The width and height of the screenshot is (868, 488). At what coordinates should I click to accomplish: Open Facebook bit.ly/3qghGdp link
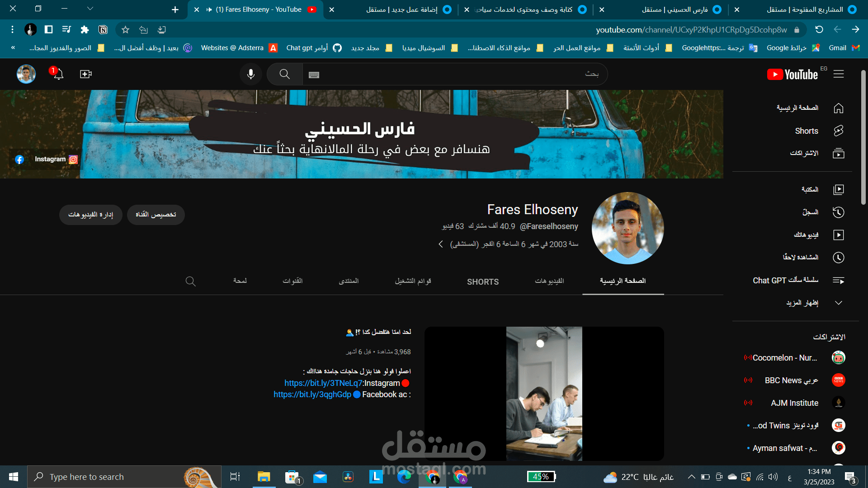pyautogui.click(x=312, y=394)
